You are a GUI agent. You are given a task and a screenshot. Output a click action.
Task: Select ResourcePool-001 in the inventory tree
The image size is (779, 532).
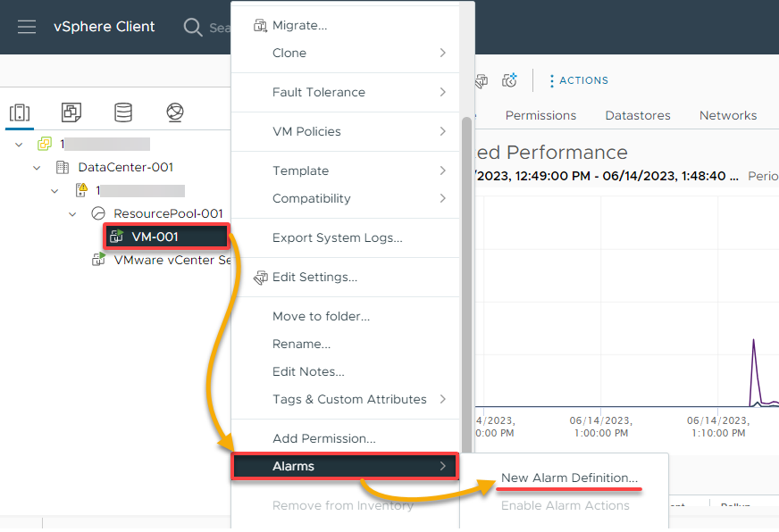click(x=168, y=214)
